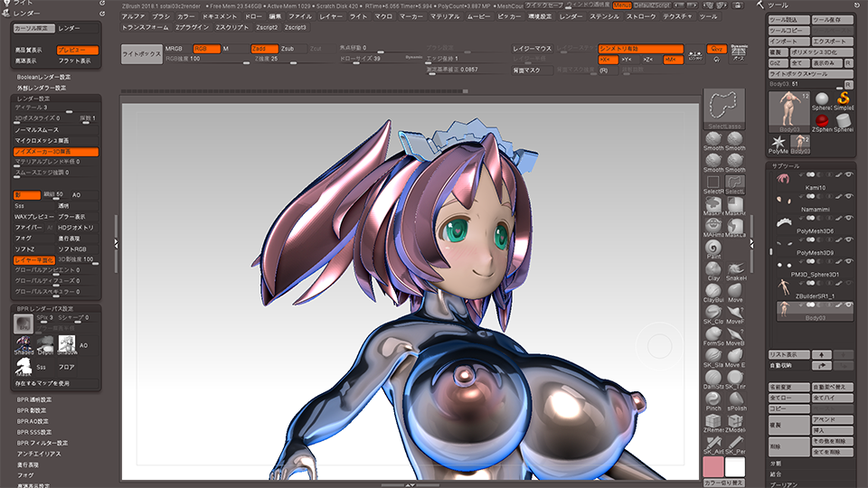868x488 pixels.
Task: Expand 外部レンダラー設定 section
Action: [x=41, y=88]
